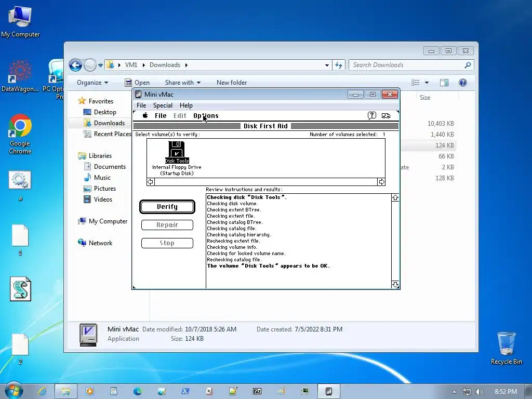Open Pictures library in navigation pane
Image resolution: width=532 pixels, height=399 pixels.
pos(105,188)
